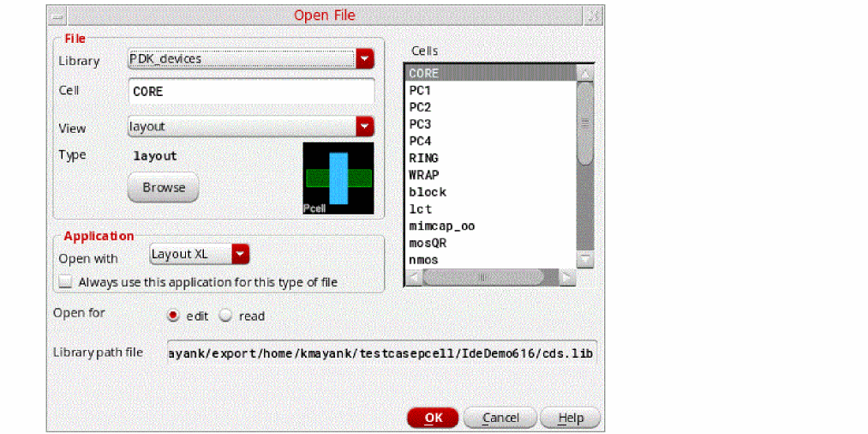Click the Cancel button
This screenshot has height=434, width=868.
coord(500,418)
